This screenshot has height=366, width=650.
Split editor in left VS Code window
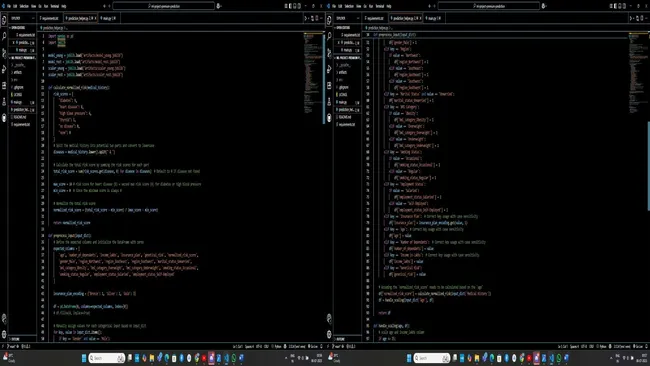(x=317, y=18)
